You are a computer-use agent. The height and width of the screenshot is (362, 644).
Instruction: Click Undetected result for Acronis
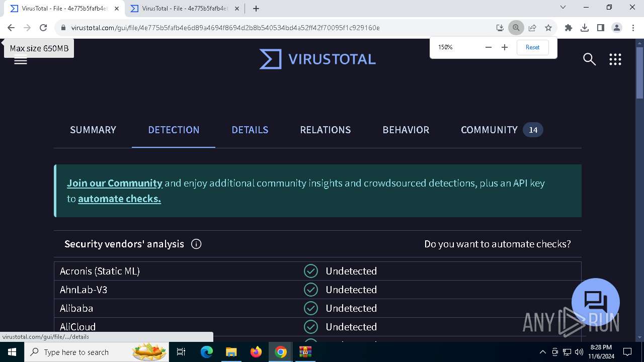tap(351, 271)
